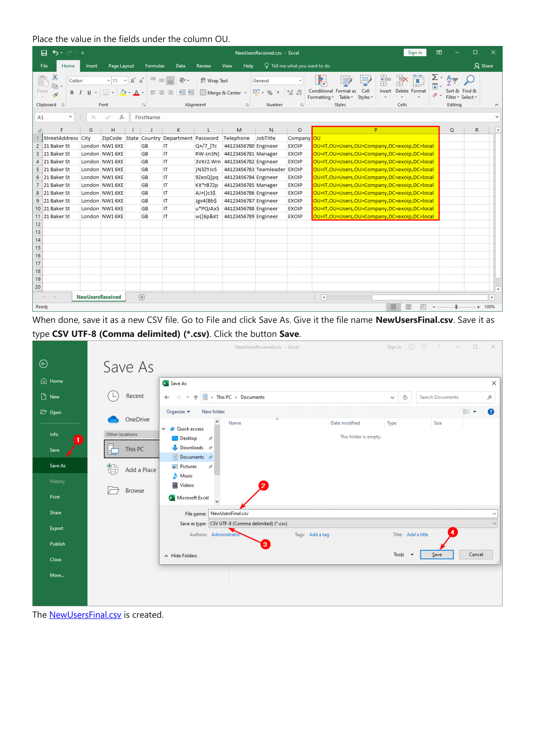Image resolution: width=535 pixels, height=756 pixels.
Task: Open the font size 11 dropdown
Action: [x=125, y=81]
